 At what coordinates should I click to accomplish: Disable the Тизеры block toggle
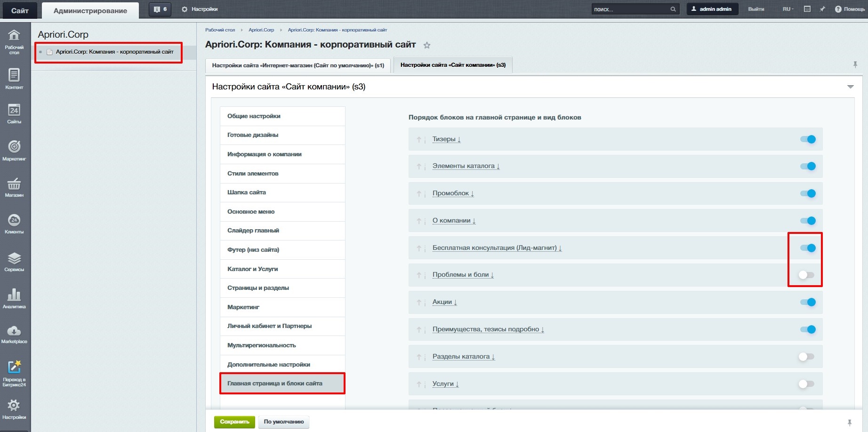808,139
